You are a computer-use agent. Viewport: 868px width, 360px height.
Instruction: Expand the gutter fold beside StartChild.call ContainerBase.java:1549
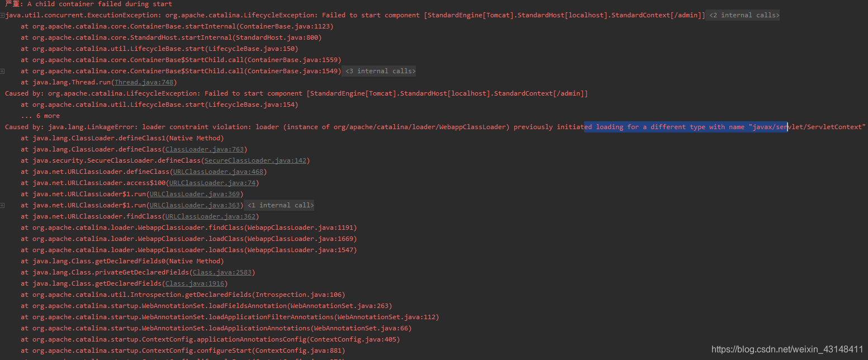[3, 71]
